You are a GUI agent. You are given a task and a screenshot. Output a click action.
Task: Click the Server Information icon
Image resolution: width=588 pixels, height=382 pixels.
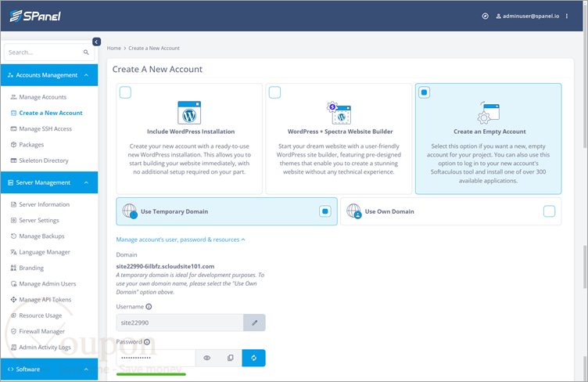click(13, 204)
